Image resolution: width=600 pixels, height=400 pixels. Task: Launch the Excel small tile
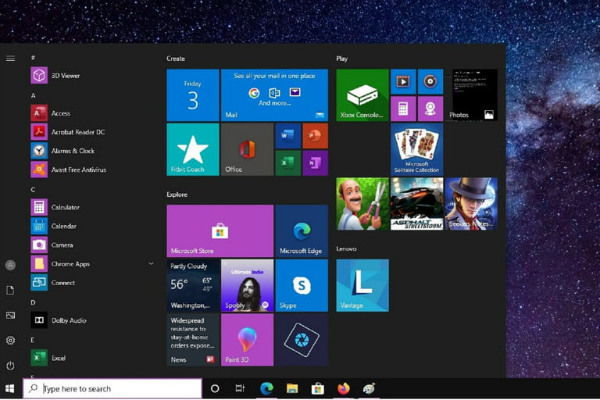[288, 163]
